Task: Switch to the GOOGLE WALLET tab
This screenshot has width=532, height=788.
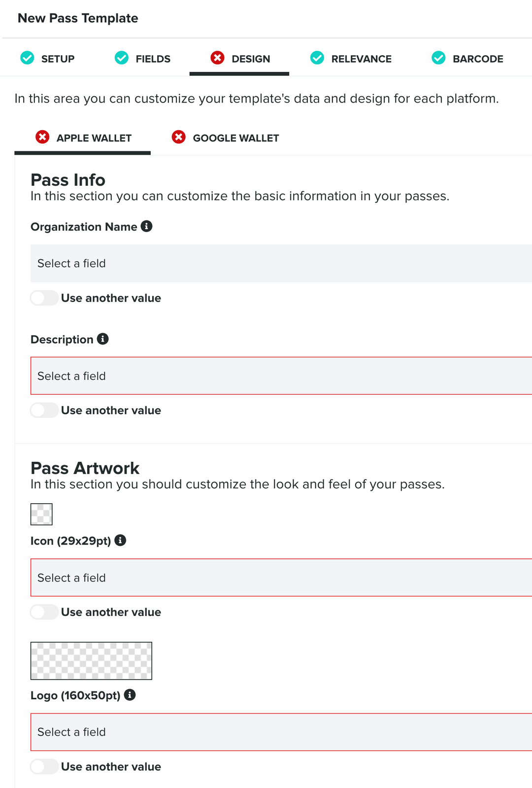Action: click(236, 137)
